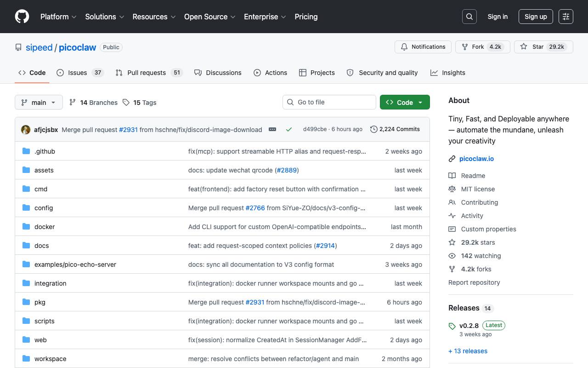This screenshot has width=588, height=368.
Task: View the 14 Branches list
Action: pos(93,103)
